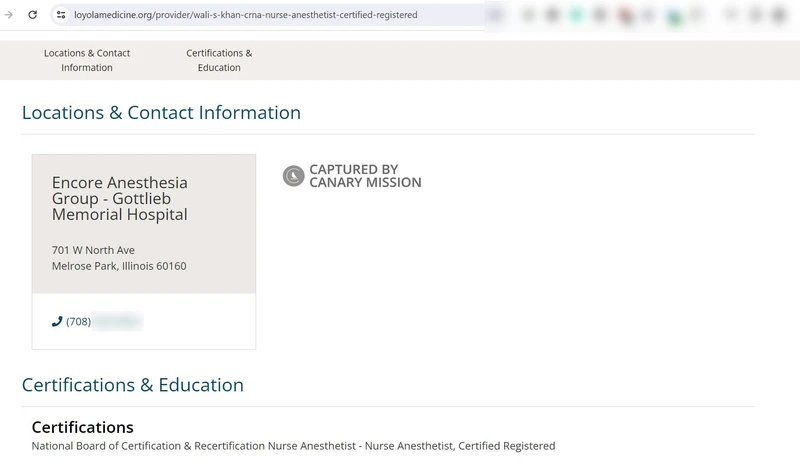This screenshot has height=476, width=800.
Task: Click the National Board of Certification text
Action: (293, 446)
